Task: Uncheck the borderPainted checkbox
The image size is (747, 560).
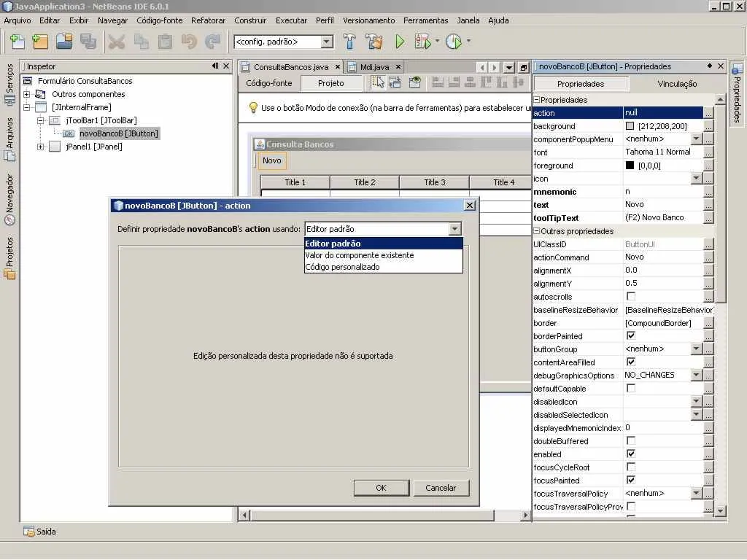Action: pos(631,336)
